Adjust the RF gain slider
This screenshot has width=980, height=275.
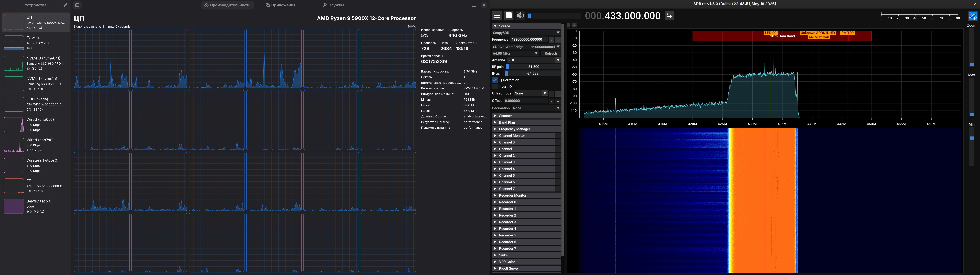533,67
